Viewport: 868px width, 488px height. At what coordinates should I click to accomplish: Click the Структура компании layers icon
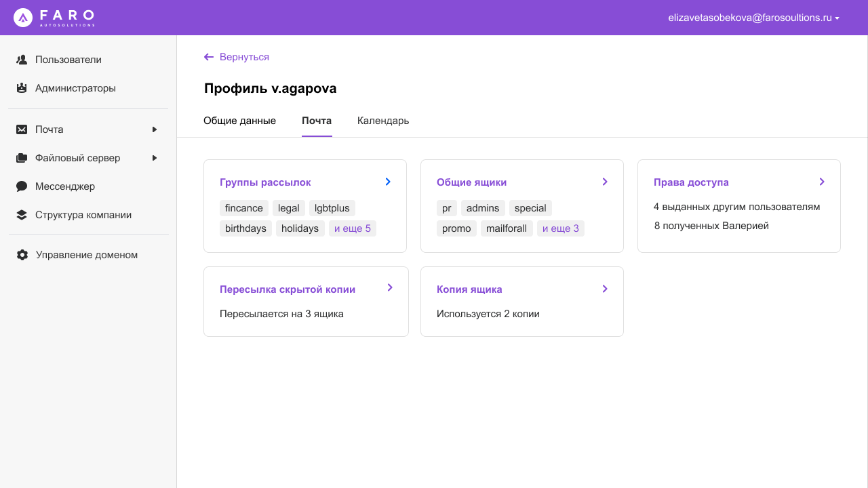click(20, 214)
